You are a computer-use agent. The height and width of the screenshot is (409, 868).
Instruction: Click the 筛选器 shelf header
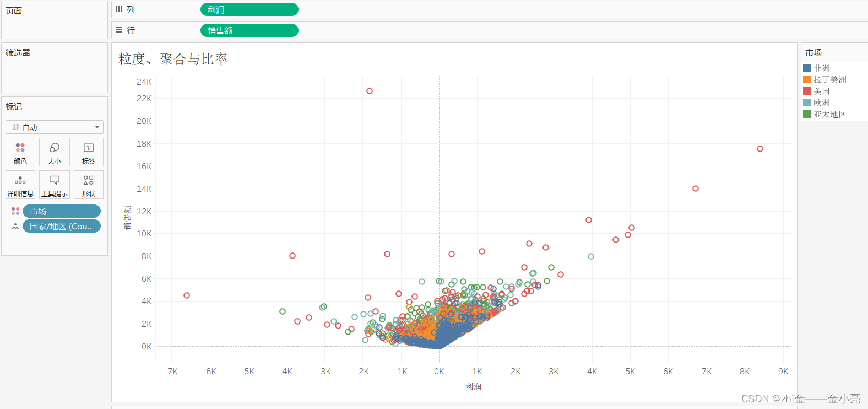(x=18, y=52)
